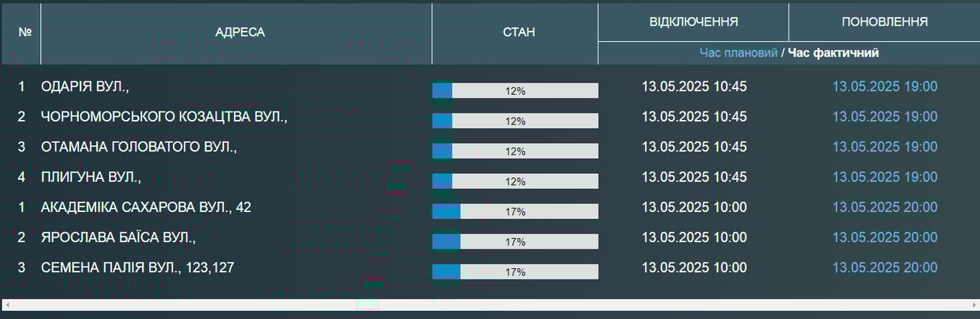Viewport: 980px width, 319px height.
Task: Click the restoration time for СЕМЕНА ПАЛІЯ ВУЛ.
Action: coord(884,267)
